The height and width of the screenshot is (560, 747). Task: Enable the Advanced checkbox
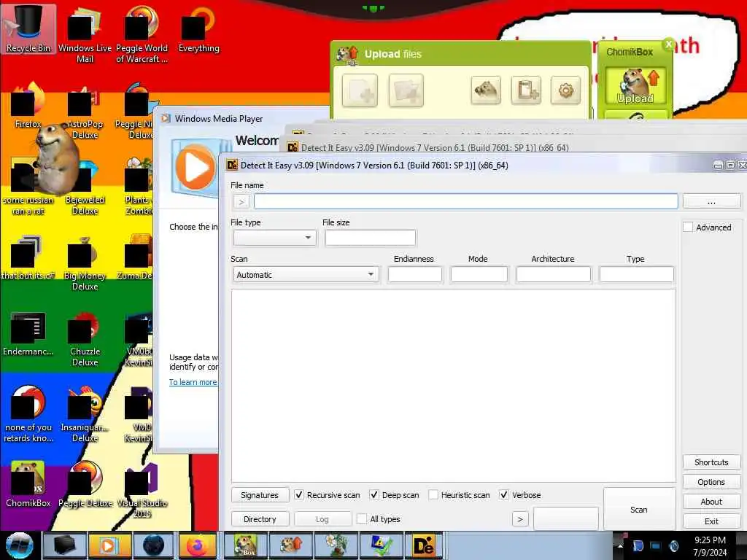(x=688, y=227)
